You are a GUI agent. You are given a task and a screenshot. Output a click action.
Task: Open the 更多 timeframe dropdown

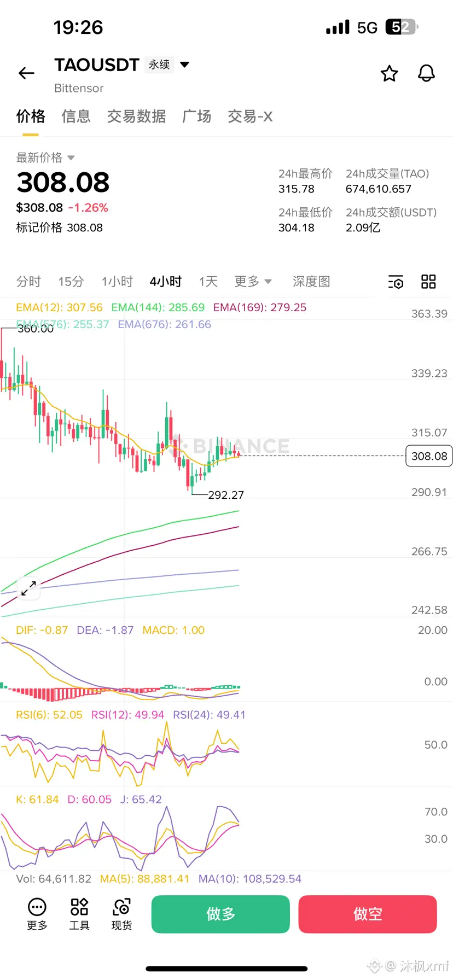pos(253,282)
